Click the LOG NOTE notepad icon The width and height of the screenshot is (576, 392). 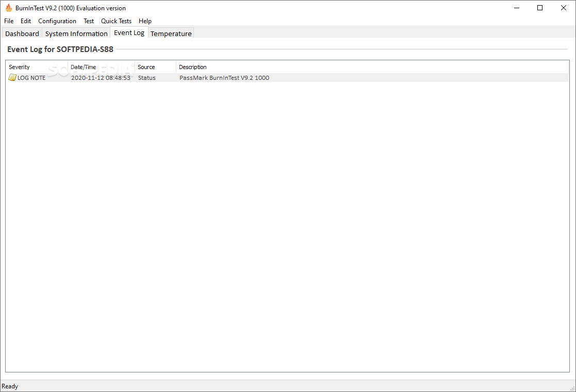coord(12,77)
